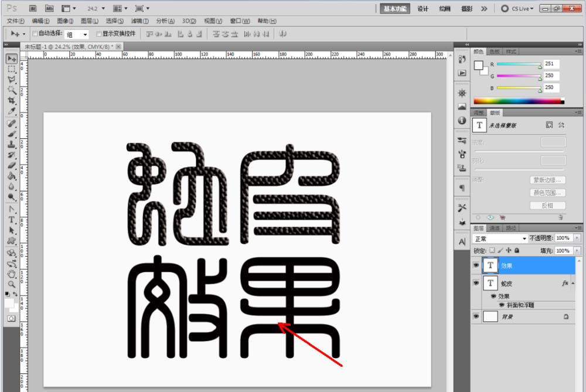Open the 不透明度 opacity dropdown arrow
The width and height of the screenshot is (586, 392).
tap(577, 238)
